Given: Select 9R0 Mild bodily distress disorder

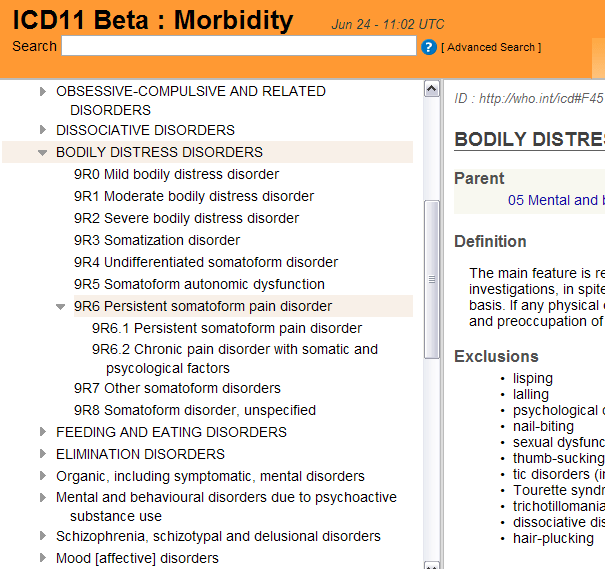Looking at the screenshot, I should pos(176,174).
